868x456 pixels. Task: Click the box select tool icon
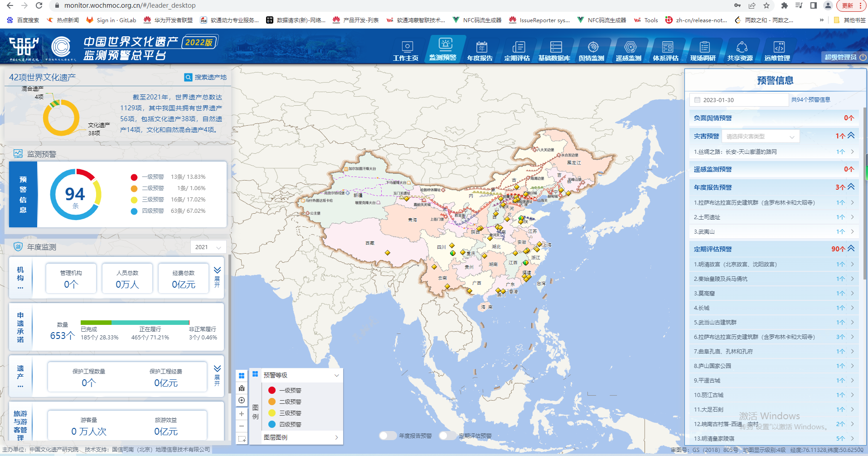[242, 439]
